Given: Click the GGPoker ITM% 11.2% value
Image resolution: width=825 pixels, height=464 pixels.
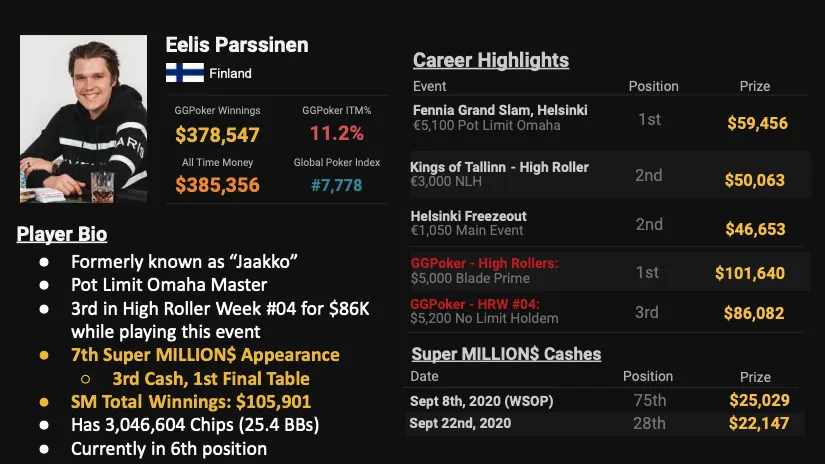Looking at the screenshot, I should coord(336,134).
